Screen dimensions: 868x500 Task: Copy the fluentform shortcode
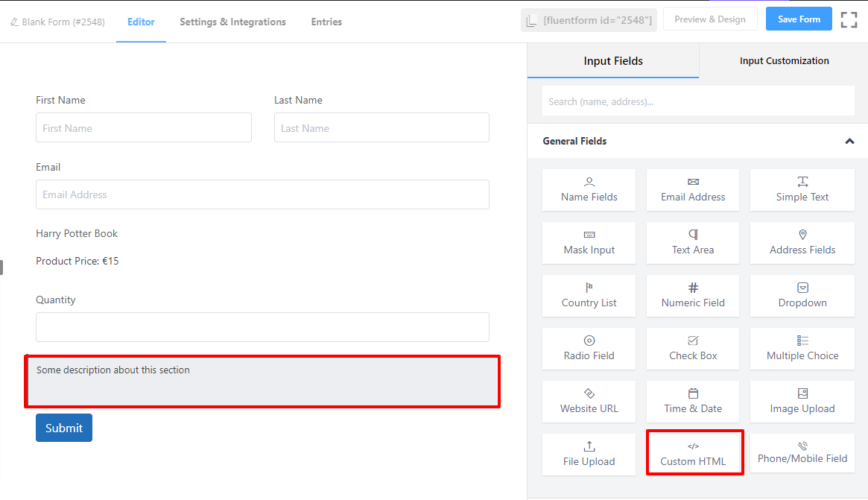(589, 20)
